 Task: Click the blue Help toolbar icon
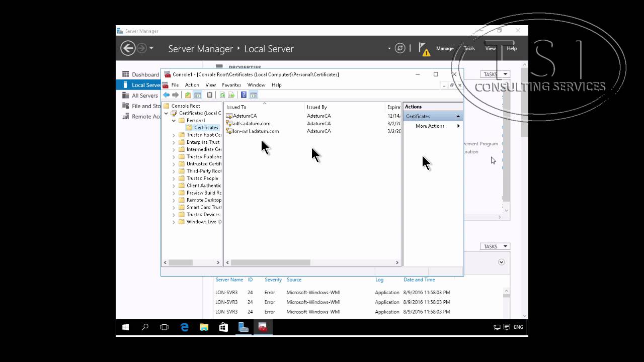[x=244, y=95]
